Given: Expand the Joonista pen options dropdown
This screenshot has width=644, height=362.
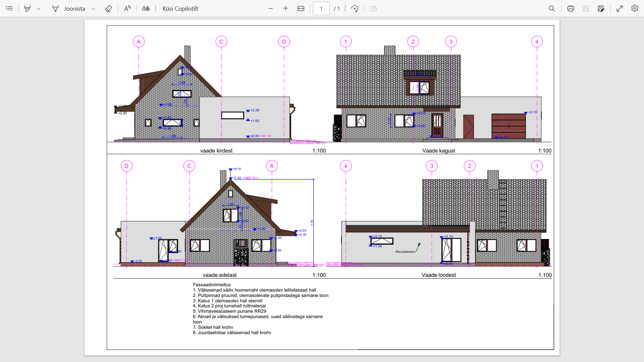Looking at the screenshot, I should (x=94, y=9).
